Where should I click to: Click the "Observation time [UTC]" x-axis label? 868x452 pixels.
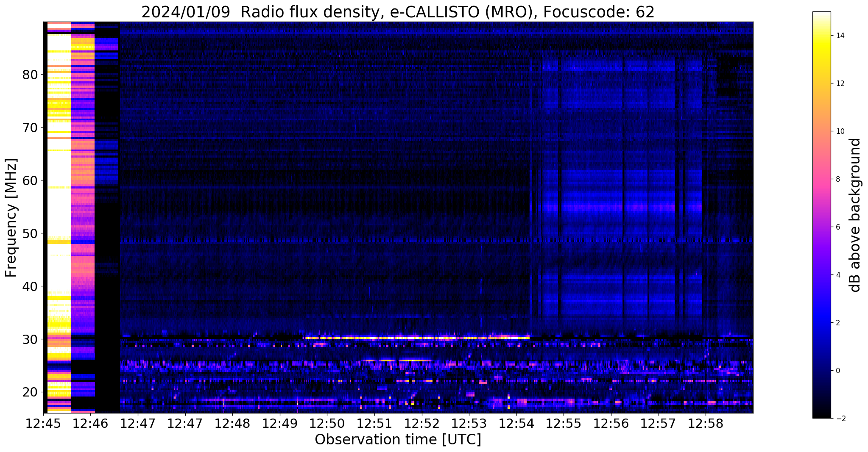(398, 440)
